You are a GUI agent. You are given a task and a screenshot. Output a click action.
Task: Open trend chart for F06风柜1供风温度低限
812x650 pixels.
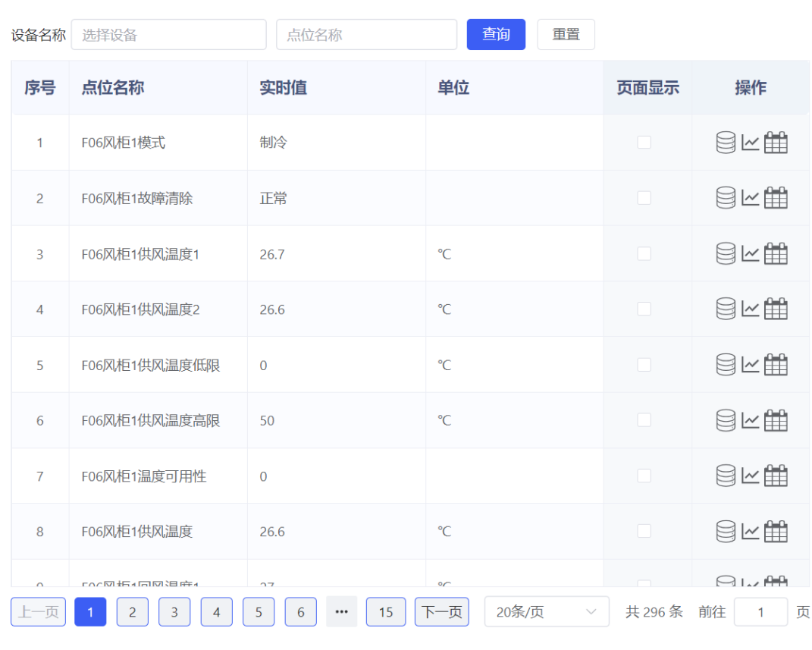pos(750,365)
